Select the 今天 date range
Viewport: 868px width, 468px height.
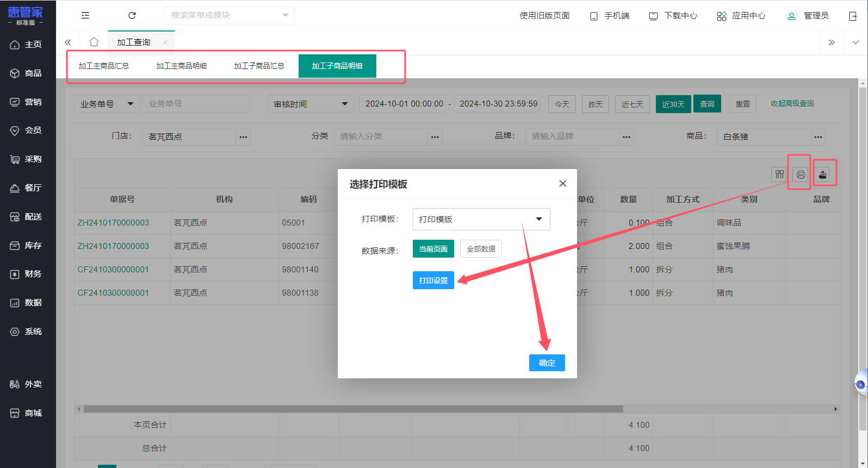pyautogui.click(x=562, y=104)
